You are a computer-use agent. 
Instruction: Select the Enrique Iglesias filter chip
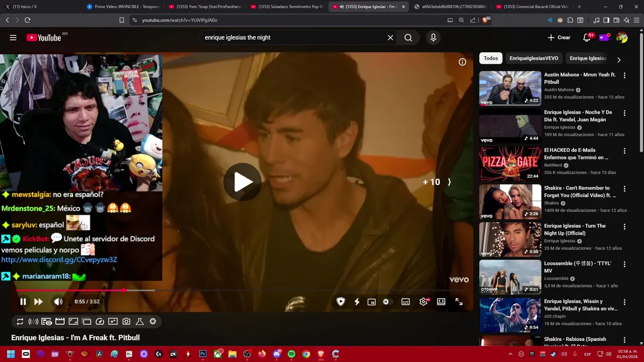pos(588,58)
